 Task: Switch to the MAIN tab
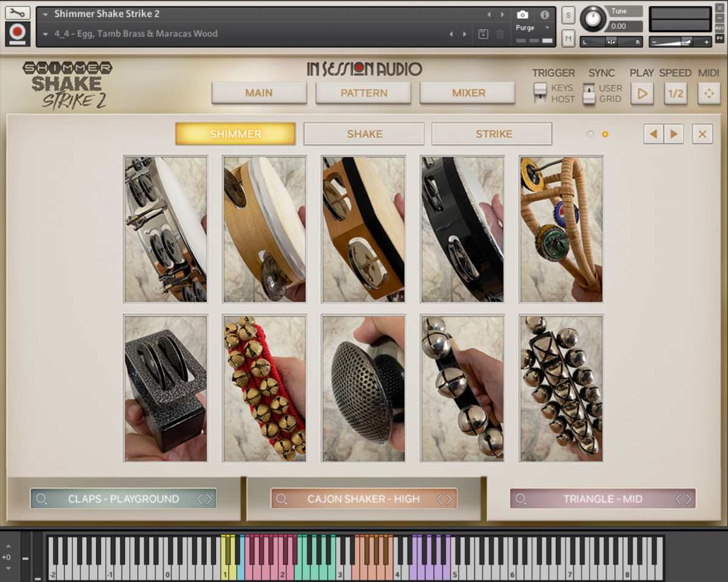tap(259, 93)
